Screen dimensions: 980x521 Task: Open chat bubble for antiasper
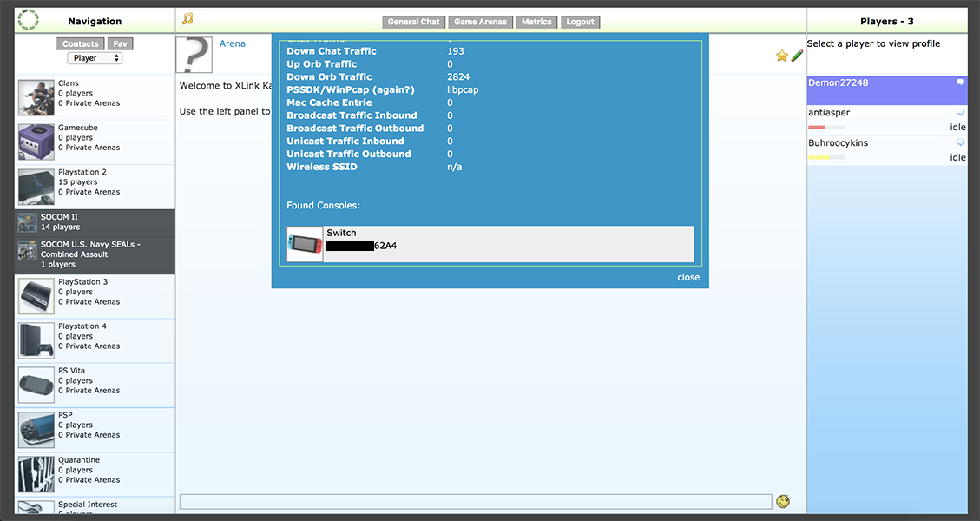pos(960,112)
